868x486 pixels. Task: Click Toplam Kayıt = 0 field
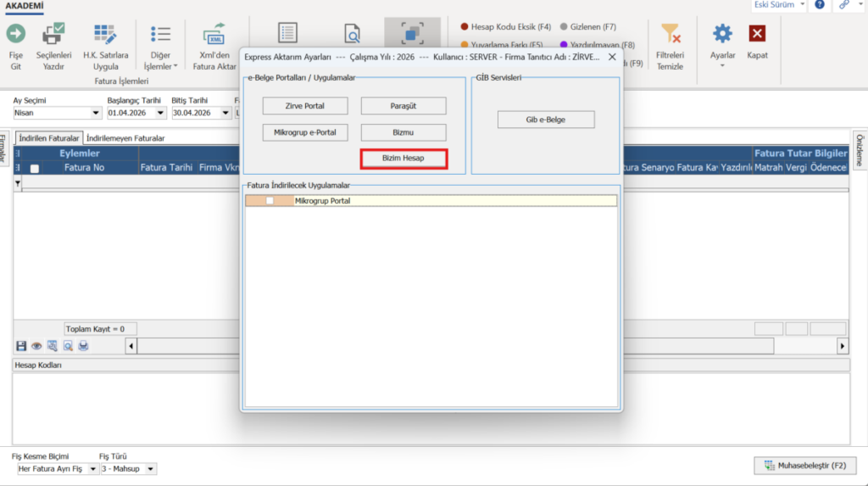coord(100,329)
